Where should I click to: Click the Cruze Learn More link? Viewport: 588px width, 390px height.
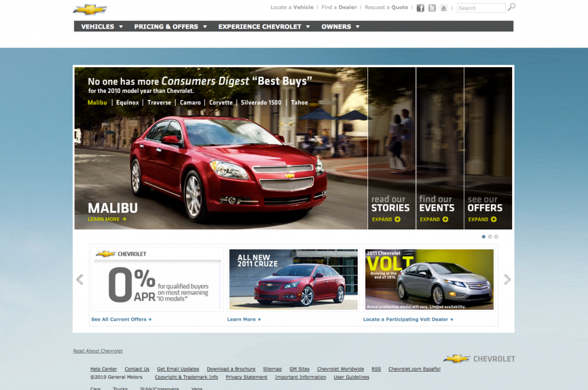pos(243,319)
